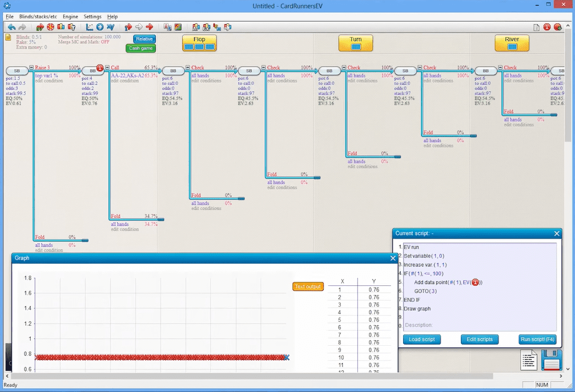Toggle the Cash game mode button
Viewport: 575px width, 392px height.
pyautogui.click(x=140, y=49)
